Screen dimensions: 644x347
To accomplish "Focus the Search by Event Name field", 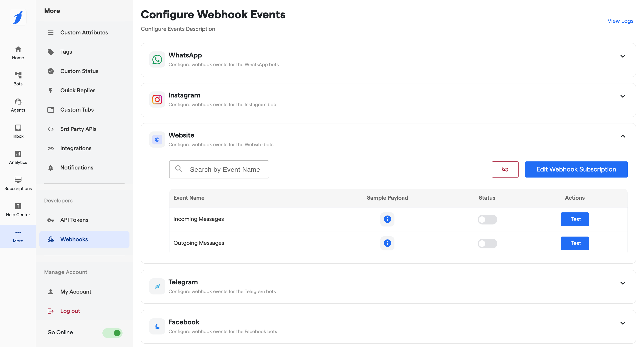I will click(x=225, y=169).
